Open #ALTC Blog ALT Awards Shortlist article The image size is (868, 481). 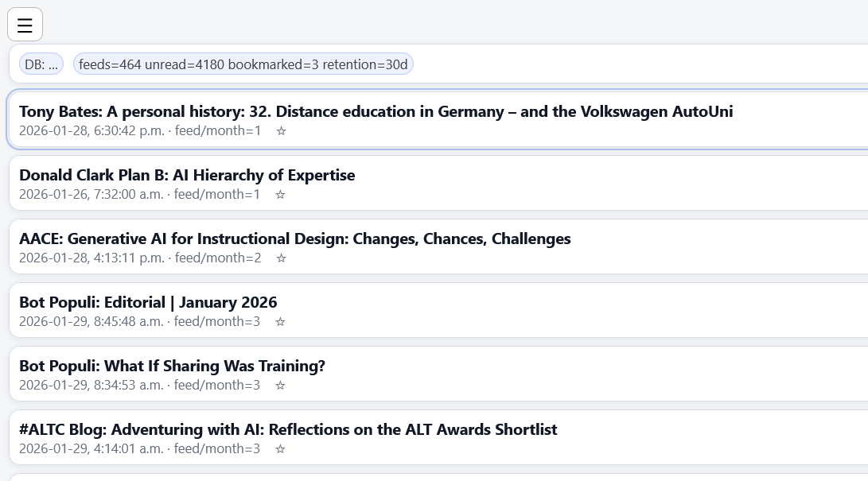point(288,429)
